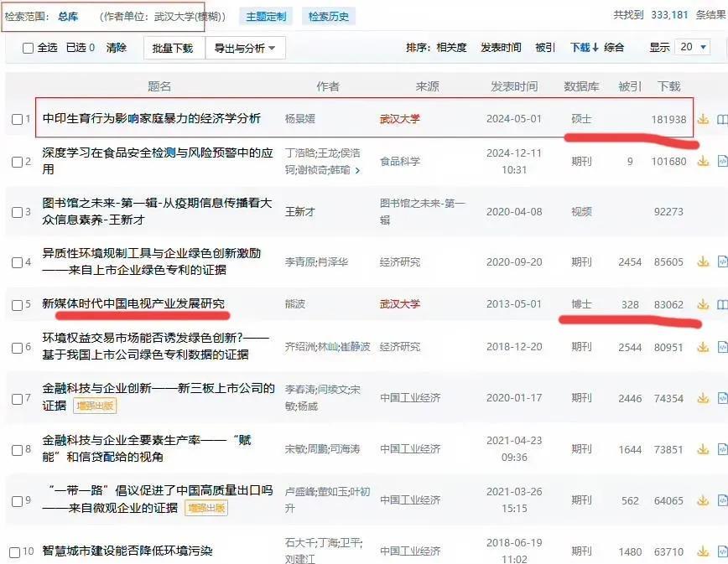This screenshot has width=728, height=564.
Task: Open the 主题定制 link
Action: pyautogui.click(x=266, y=17)
